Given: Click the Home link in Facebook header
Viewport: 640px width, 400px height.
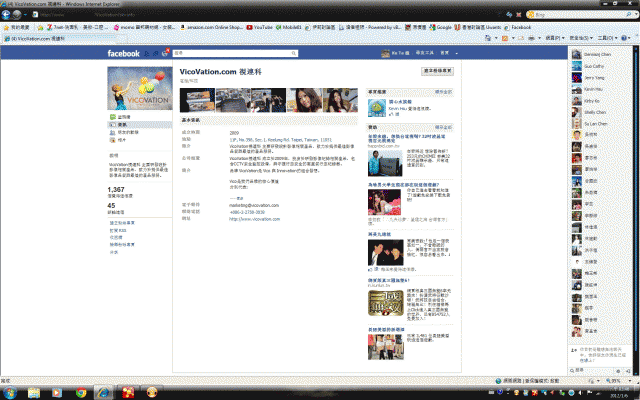Looking at the screenshot, I should click(444, 53).
